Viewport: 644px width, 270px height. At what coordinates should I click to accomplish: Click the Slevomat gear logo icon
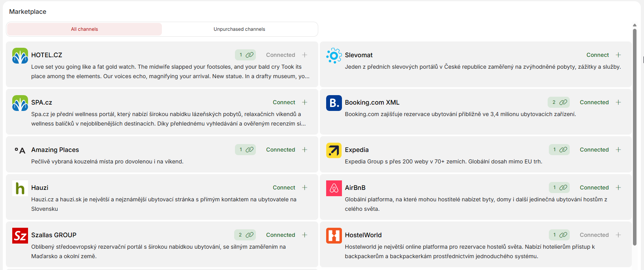click(334, 56)
